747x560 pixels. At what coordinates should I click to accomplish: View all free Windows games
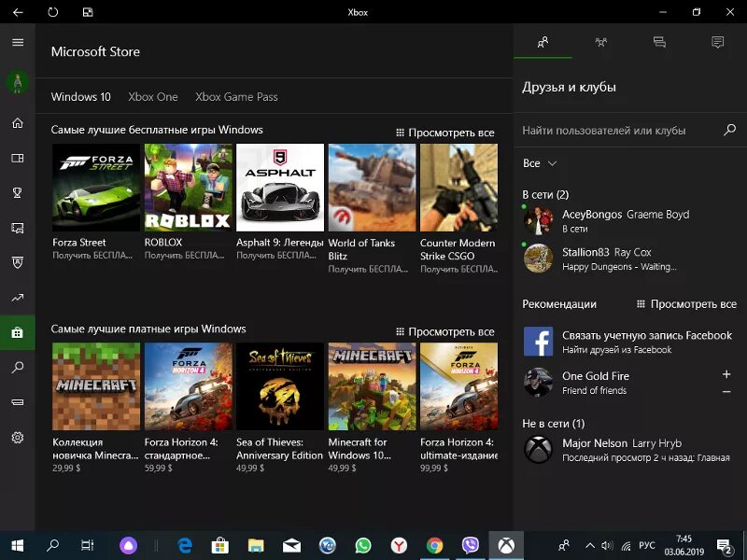445,133
